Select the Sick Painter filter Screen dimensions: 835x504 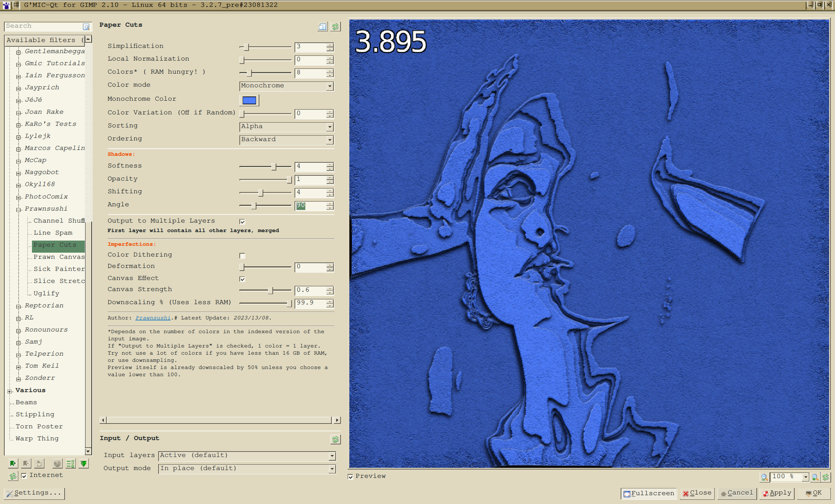59,269
